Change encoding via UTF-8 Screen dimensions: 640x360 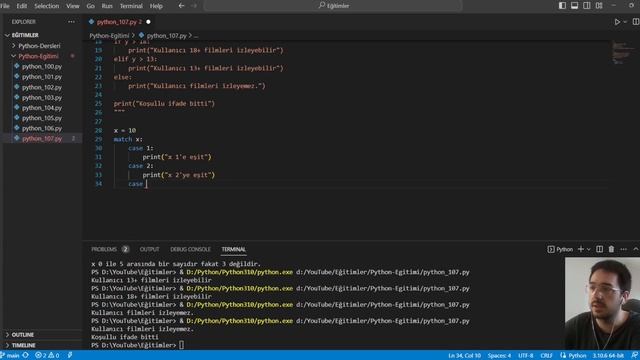click(x=526, y=355)
